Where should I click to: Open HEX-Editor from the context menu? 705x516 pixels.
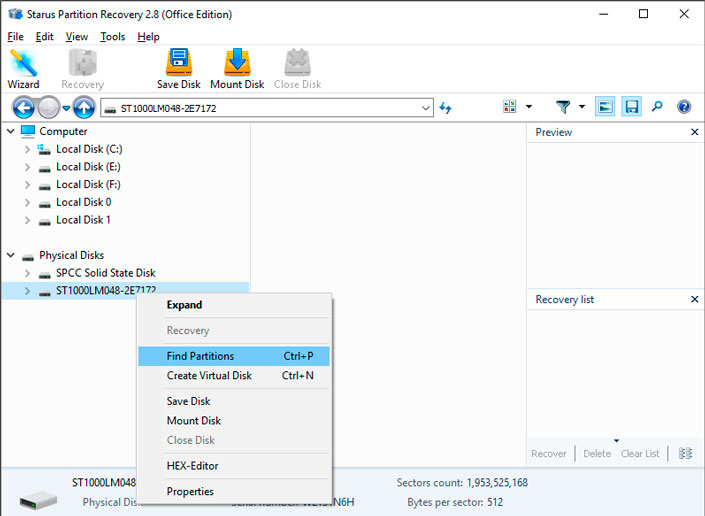point(234,466)
